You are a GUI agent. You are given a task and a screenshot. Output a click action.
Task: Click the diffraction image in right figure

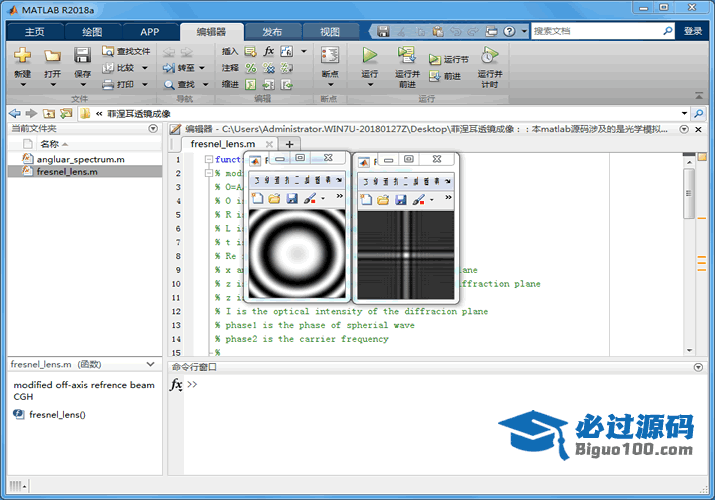406,255
